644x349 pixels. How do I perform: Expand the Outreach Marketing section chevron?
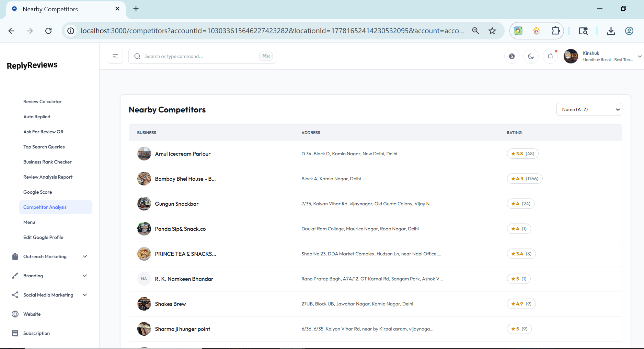85,256
